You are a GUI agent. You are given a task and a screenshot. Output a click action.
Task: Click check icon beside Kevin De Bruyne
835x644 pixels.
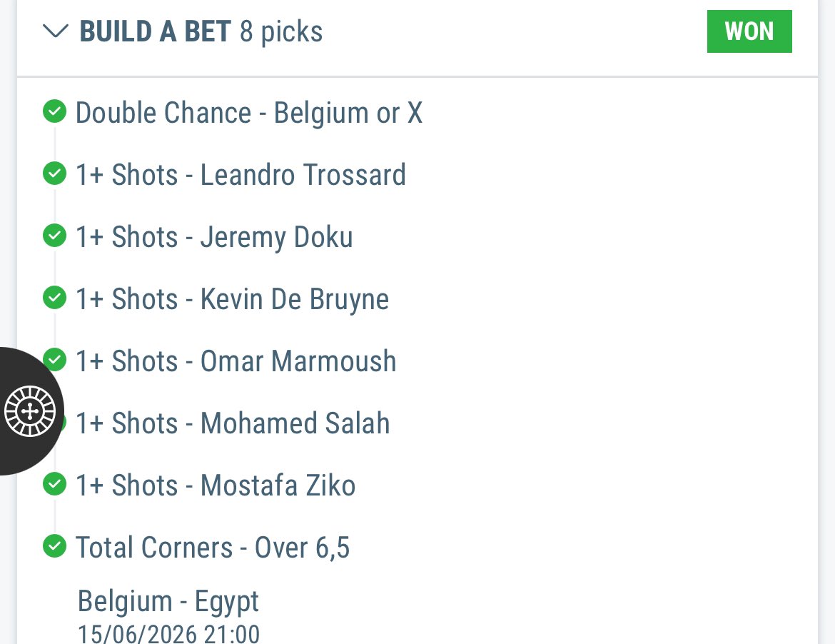54,298
